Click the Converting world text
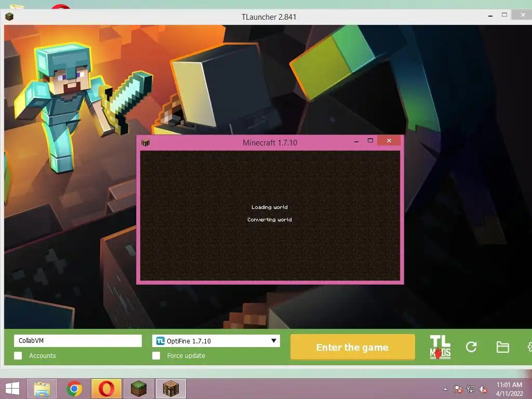 coord(270,220)
